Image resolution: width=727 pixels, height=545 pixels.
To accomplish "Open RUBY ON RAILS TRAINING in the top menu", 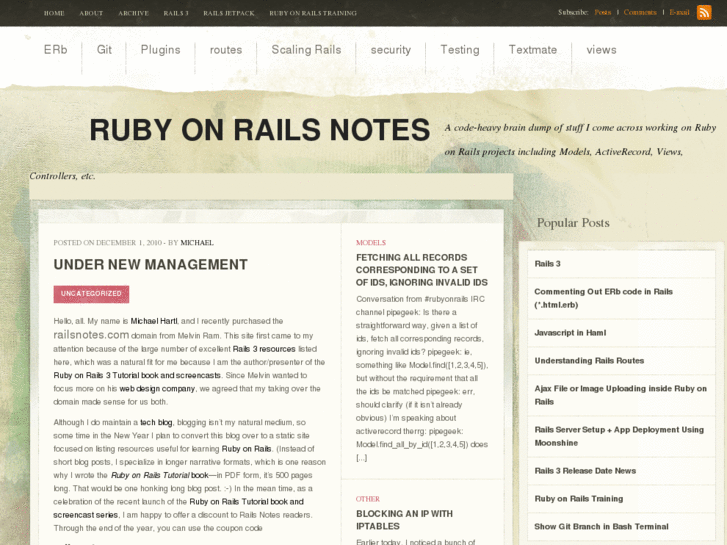I will (313, 13).
